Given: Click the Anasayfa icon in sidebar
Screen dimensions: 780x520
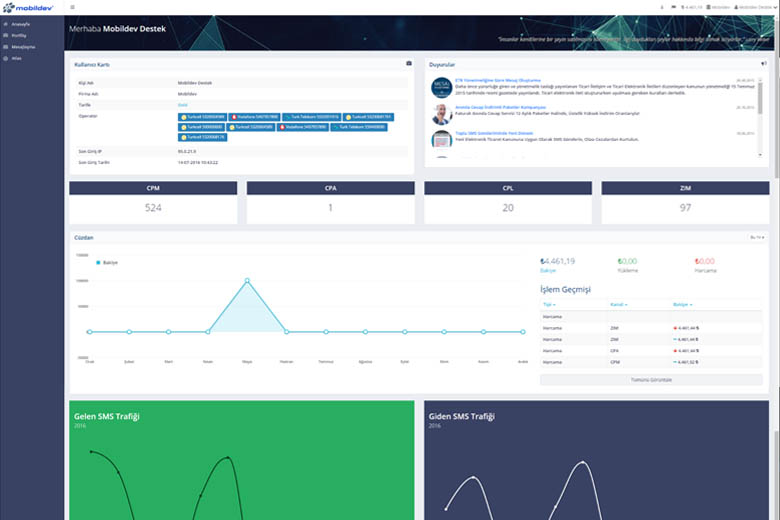Looking at the screenshot, I should click(6, 21).
